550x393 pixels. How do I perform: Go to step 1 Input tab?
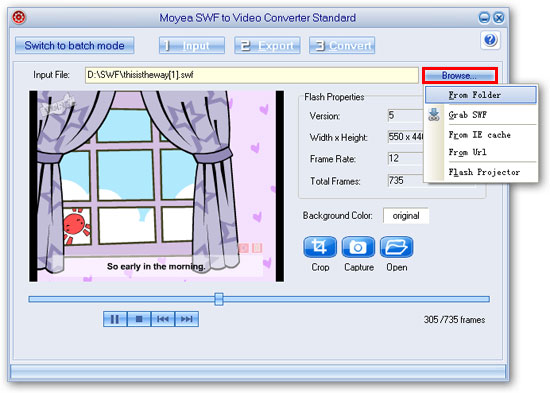(x=192, y=46)
